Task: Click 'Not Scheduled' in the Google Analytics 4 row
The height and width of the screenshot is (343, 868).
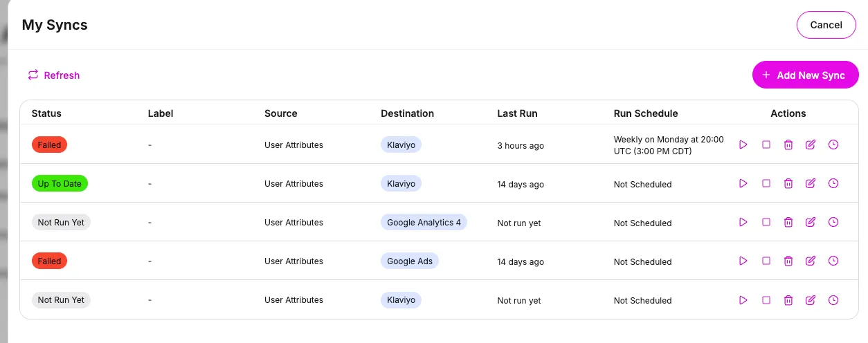Action: 642,223
